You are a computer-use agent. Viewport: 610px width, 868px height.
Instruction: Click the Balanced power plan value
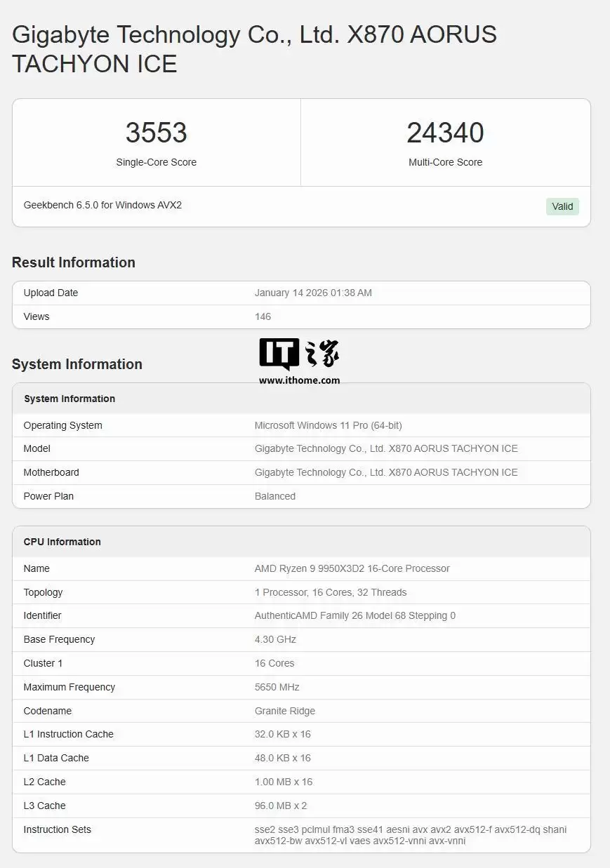[x=274, y=496]
